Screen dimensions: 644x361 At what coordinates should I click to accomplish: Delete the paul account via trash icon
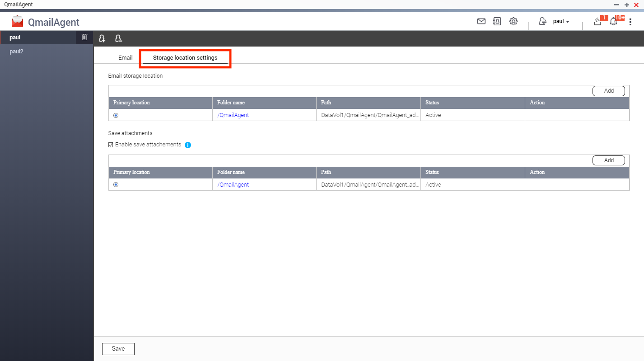tap(84, 38)
